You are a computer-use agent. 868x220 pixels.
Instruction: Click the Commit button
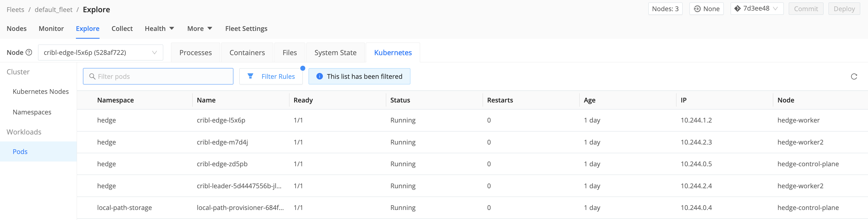[x=806, y=9]
